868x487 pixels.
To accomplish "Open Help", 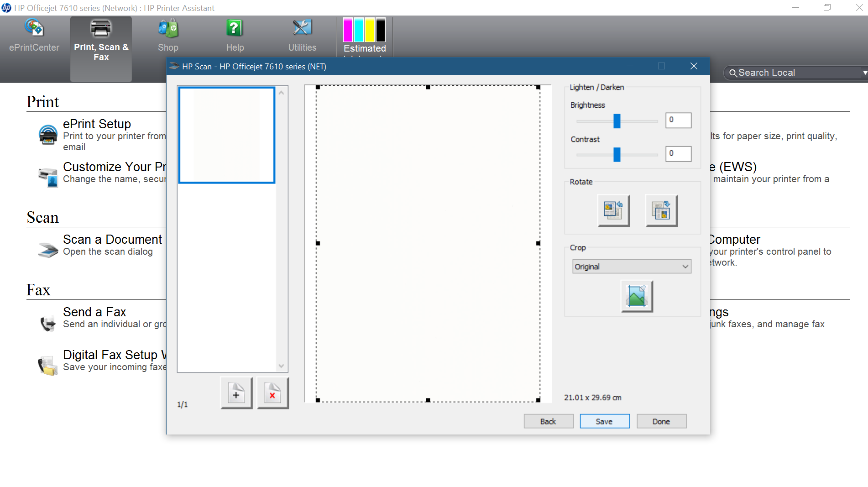I will (x=235, y=34).
